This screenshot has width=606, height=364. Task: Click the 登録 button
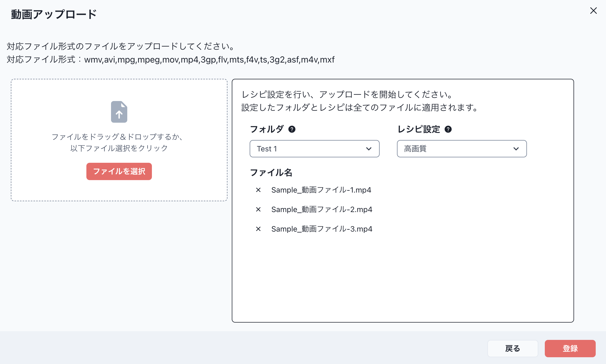pos(570,348)
